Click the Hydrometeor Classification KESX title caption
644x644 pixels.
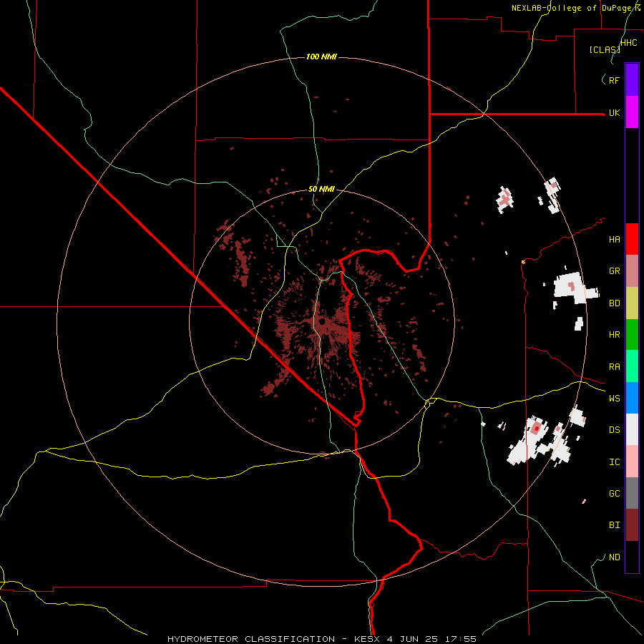point(321,639)
